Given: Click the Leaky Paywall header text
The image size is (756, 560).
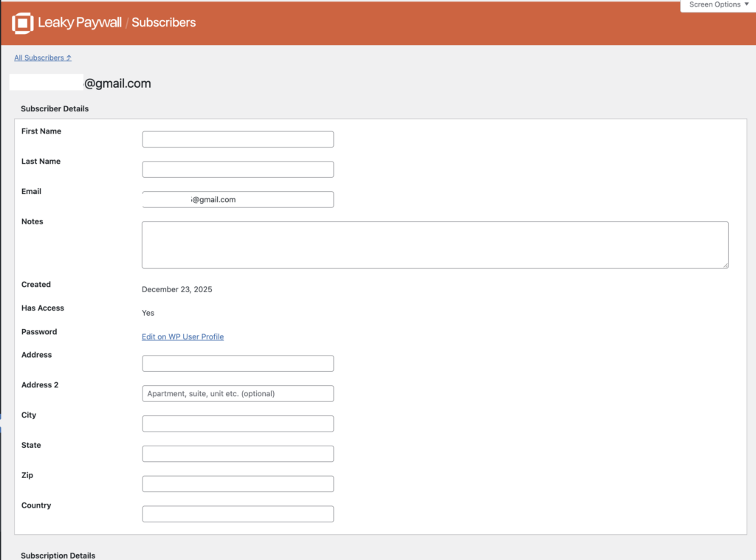Looking at the screenshot, I should (79, 23).
